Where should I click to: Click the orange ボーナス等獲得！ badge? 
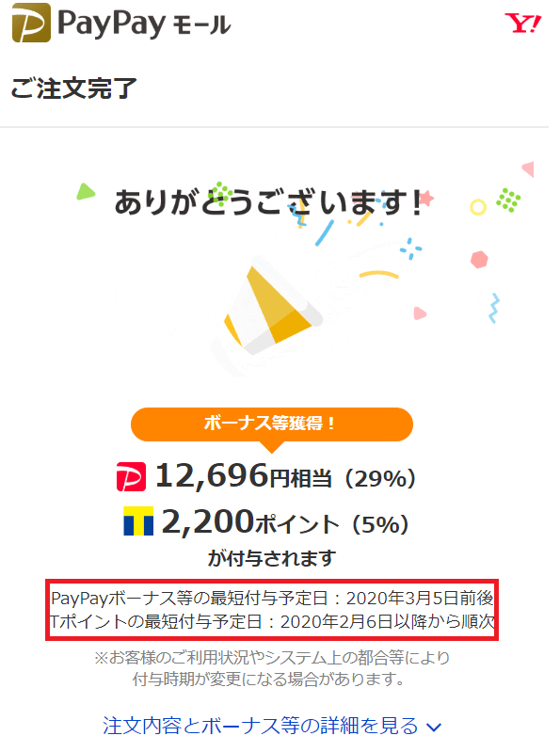[272, 424]
